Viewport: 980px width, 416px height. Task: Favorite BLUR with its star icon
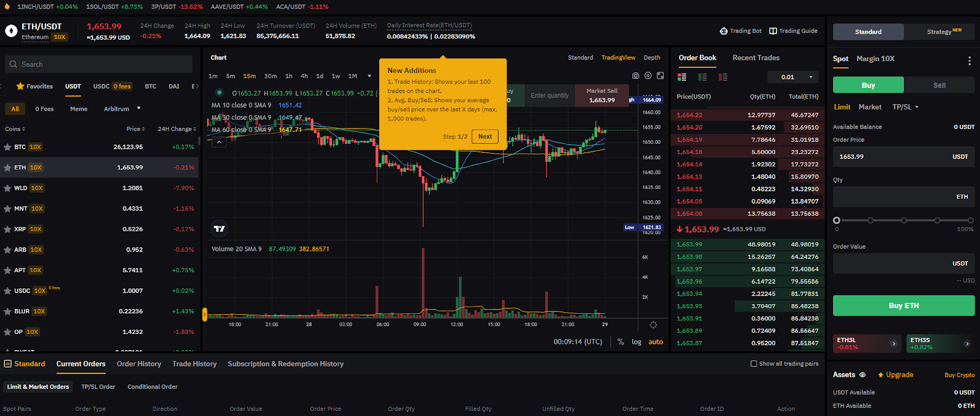pyautogui.click(x=7, y=311)
